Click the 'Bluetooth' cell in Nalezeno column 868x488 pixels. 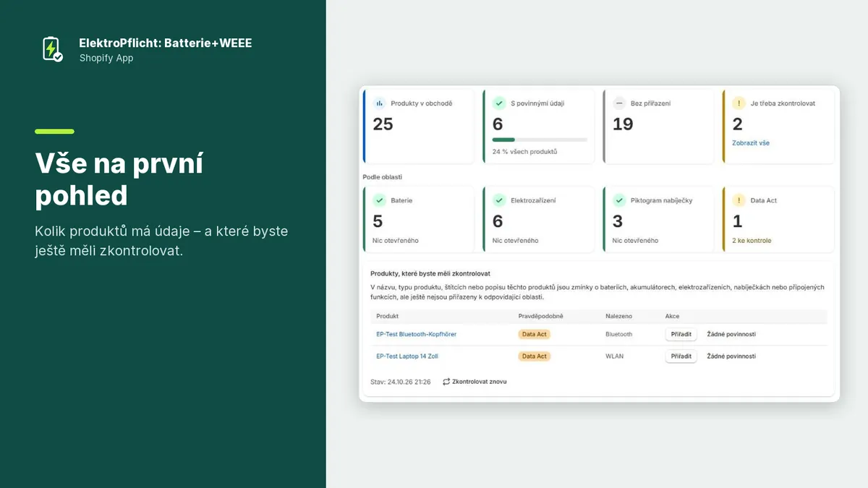click(618, 334)
